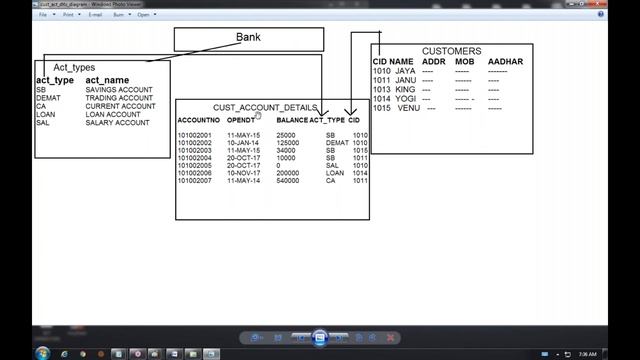640x360 pixels.
Task: Expand the Print menu
Action: click(72, 15)
